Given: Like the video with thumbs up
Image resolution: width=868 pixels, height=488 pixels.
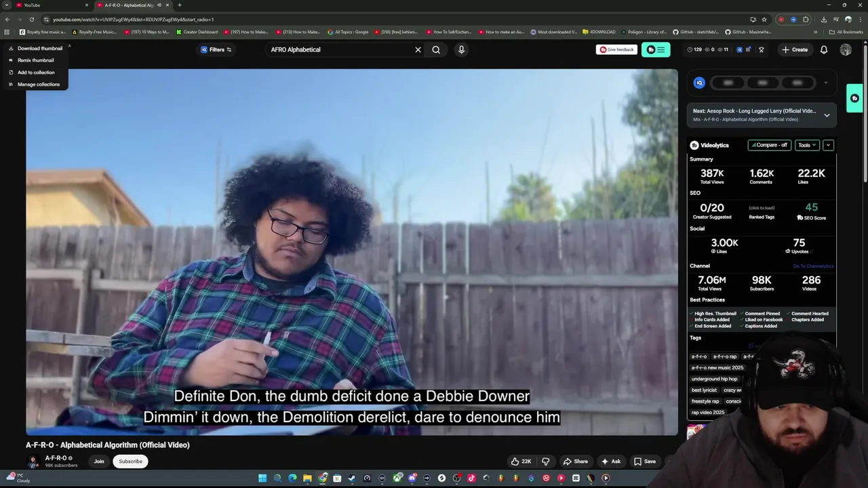Looking at the screenshot, I should (x=521, y=462).
